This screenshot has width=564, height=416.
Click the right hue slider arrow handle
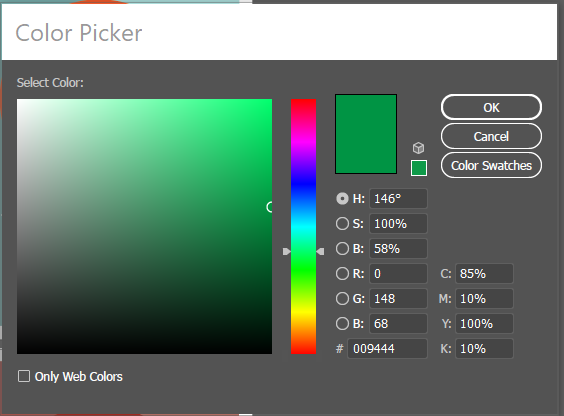(x=320, y=251)
